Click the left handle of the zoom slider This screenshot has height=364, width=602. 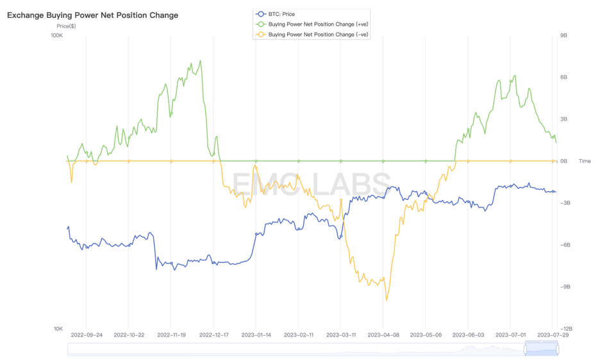coord(525,349)
